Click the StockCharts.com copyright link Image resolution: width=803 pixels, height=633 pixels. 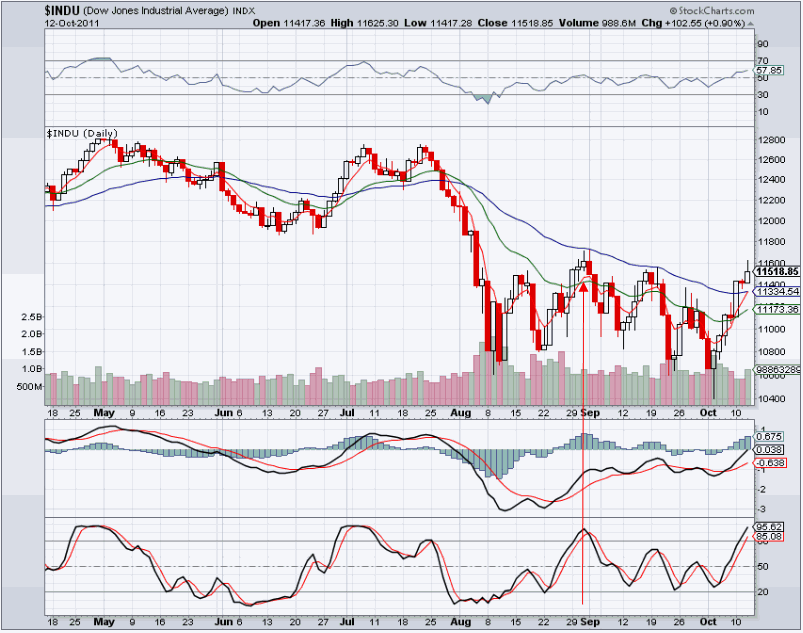pyautogui.click(x=754, y=10)
